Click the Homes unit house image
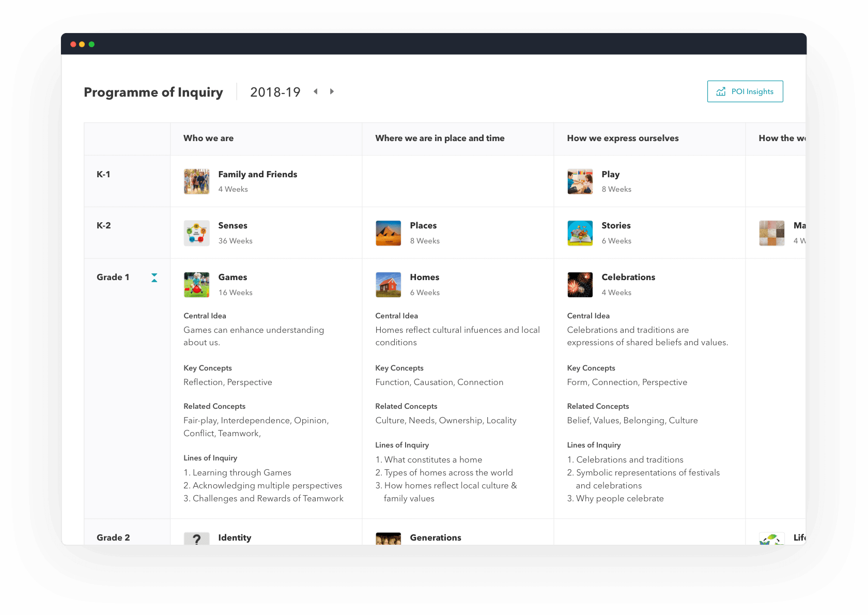 [388, 285]
